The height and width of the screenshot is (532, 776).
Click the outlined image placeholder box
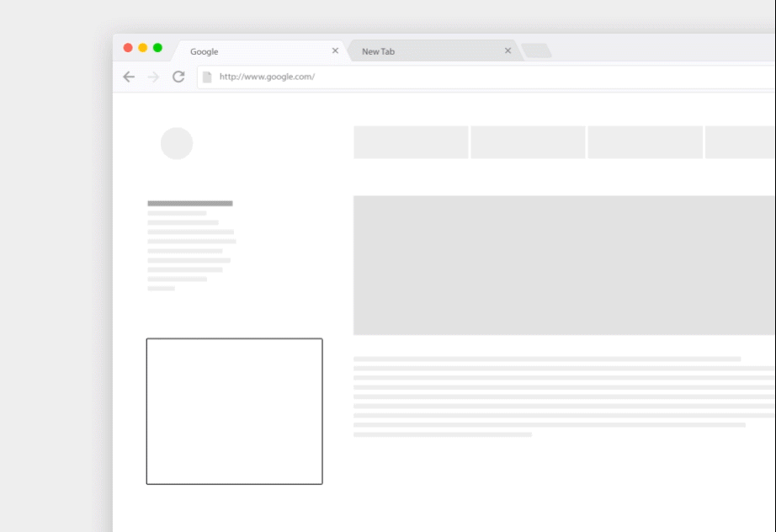[234, 410]
